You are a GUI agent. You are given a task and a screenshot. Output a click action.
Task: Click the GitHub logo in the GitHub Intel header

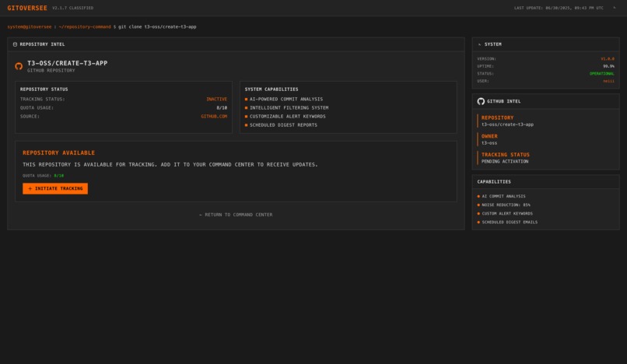pyautogui.click(x=481, y=101)
